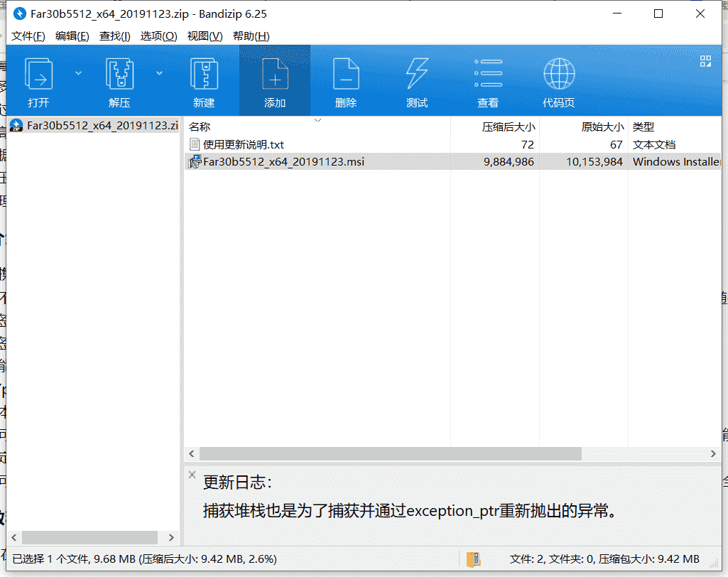The height and width of the screenshot is (577, 728).
Task: Click the 文本文档 type cell
Action: click(x=654, y=144)
